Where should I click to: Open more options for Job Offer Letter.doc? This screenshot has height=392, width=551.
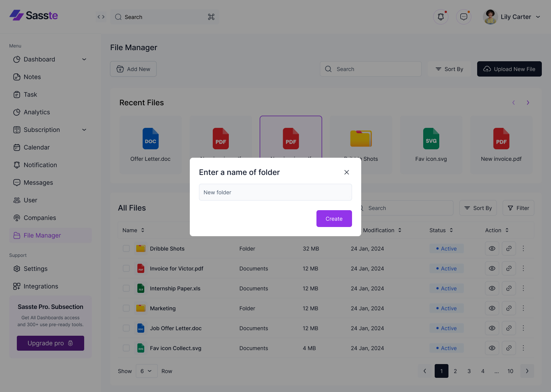pos(523,328)
